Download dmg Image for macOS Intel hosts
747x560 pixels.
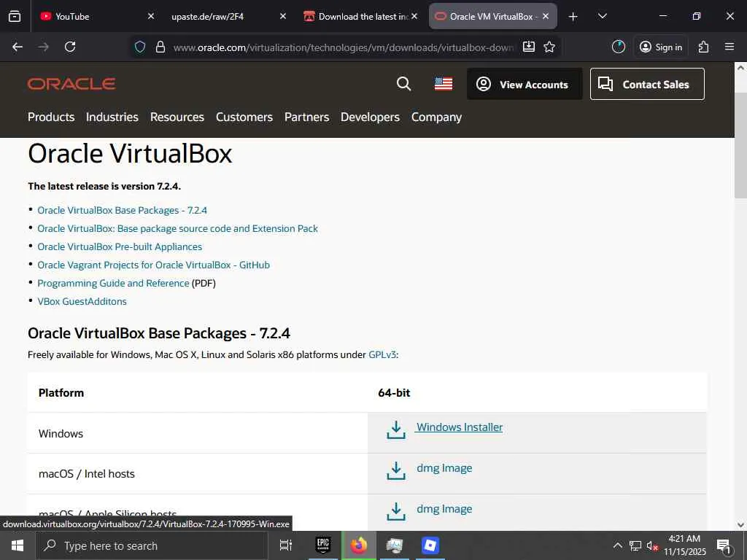(x=444, y=468)
